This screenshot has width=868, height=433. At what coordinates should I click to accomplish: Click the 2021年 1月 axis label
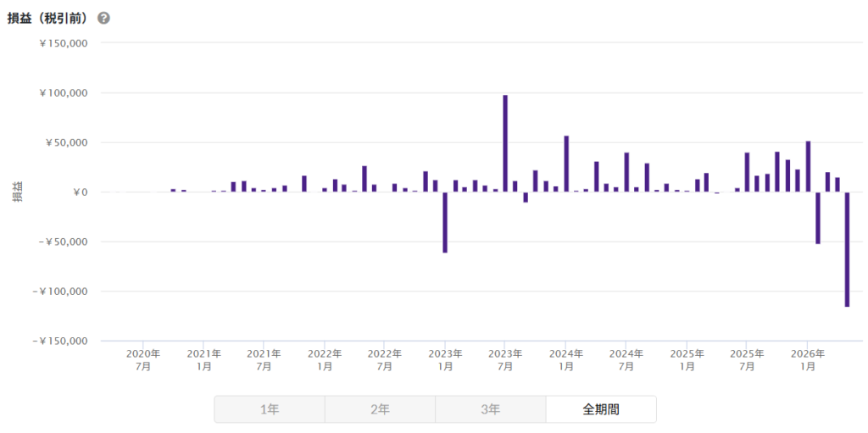tap(203, 359)
